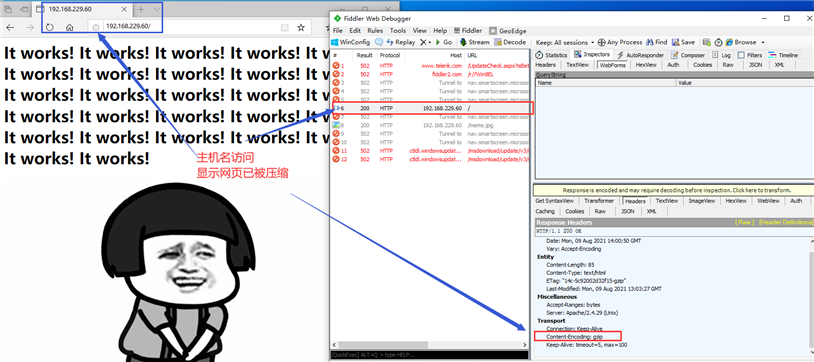Select the response WebView tab
This screenshot has height=362, width=814.
click(x=768, y=201)
